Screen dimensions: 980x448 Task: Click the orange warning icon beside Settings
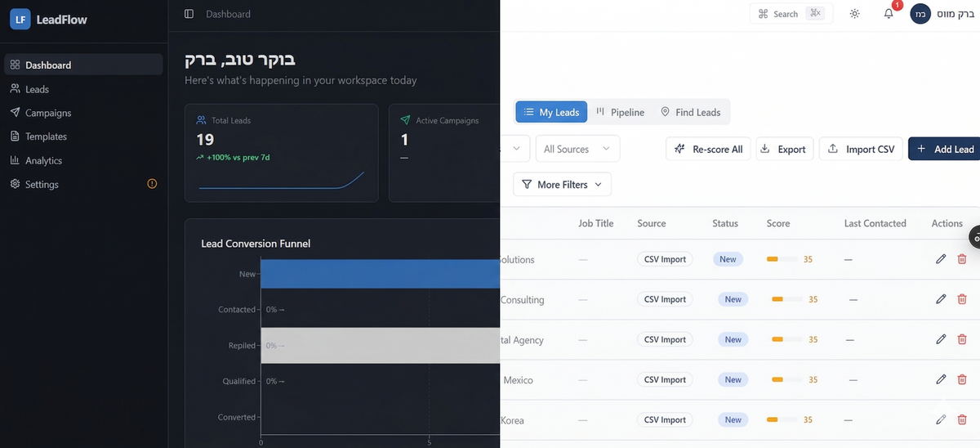[152, 184]
